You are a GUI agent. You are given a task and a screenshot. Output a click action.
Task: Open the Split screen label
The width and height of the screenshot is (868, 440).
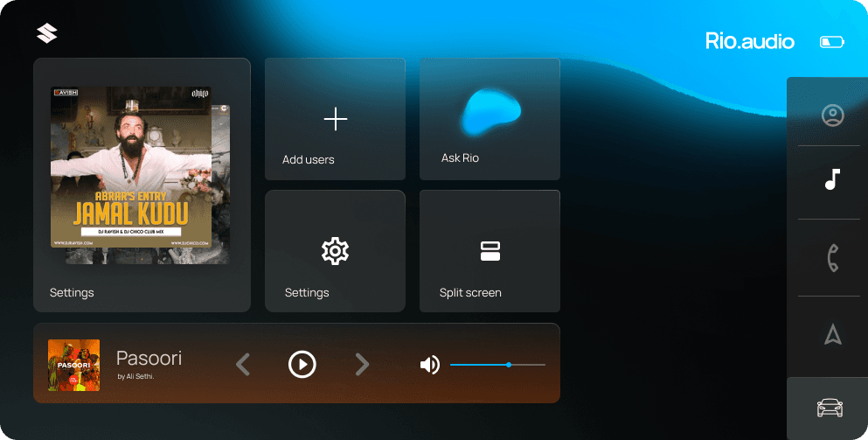tap(470, 292)
